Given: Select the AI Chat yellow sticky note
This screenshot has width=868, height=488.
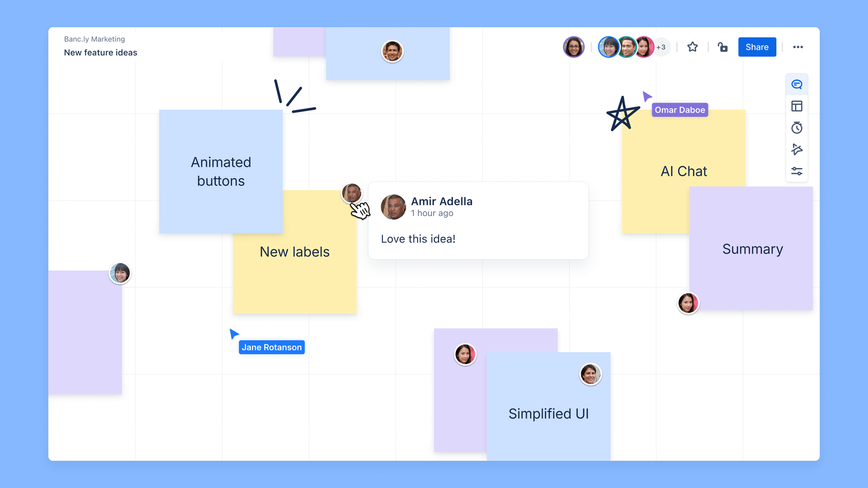Looking at the screenshot, I should pos(684,171).
